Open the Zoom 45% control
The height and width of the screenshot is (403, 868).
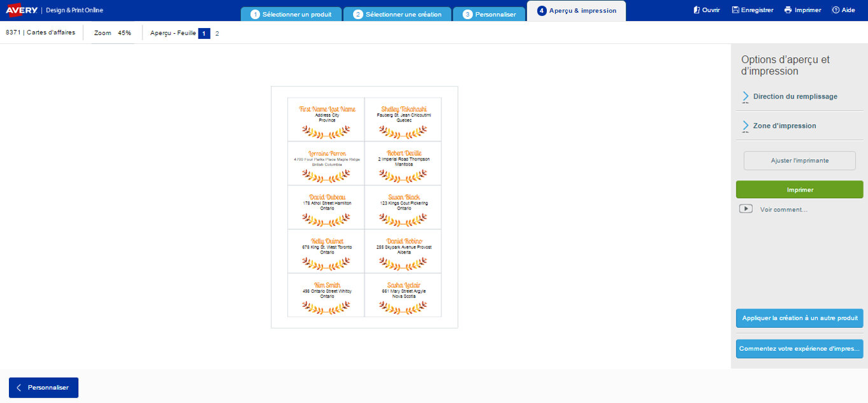(x=113, y=32)
